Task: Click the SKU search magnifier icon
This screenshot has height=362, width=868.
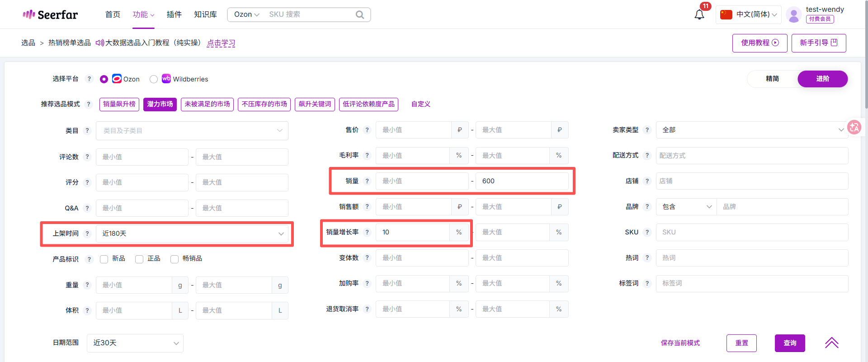Action: [359, 14]
